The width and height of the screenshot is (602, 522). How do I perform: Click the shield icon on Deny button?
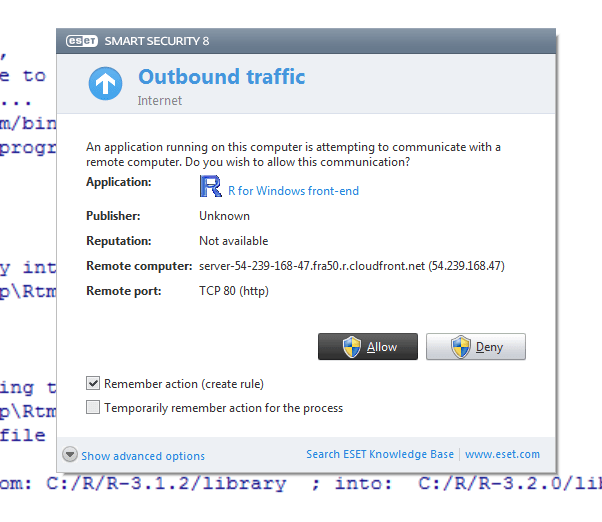[x=460, y=347]
